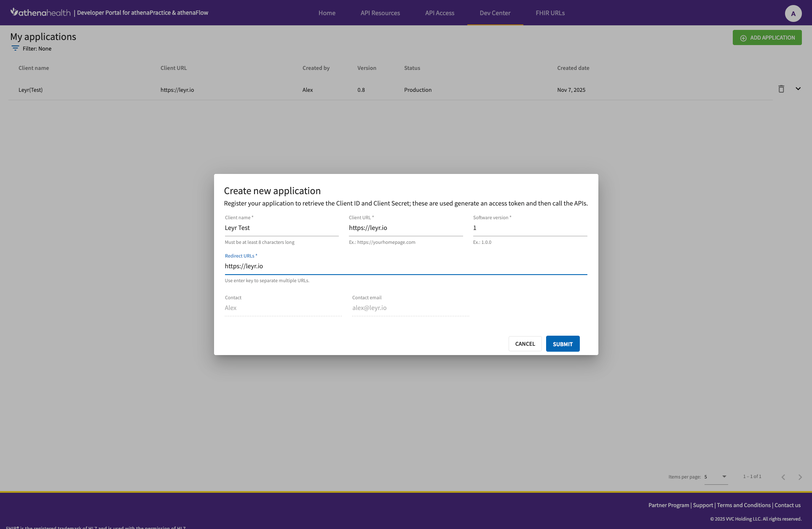Image resolution: width=812 pixels, height=529 pixels.
Task: Click the Redirect URLs input field
Action: [x=405, y=266]
